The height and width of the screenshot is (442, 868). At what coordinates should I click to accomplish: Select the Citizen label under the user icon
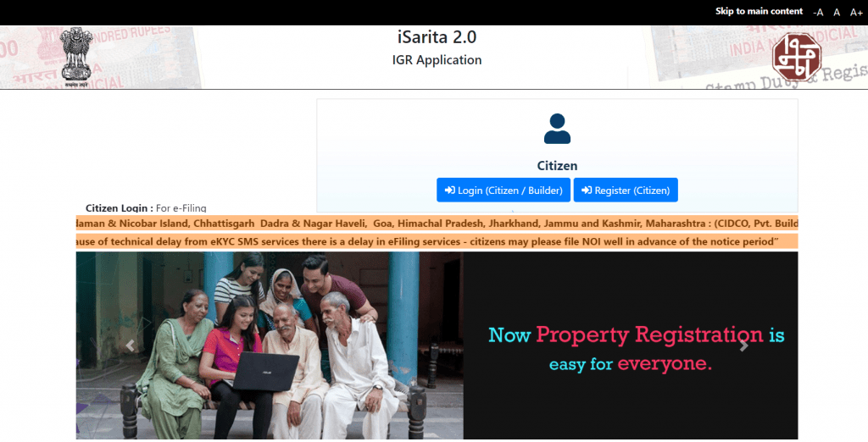coord(557,166)
